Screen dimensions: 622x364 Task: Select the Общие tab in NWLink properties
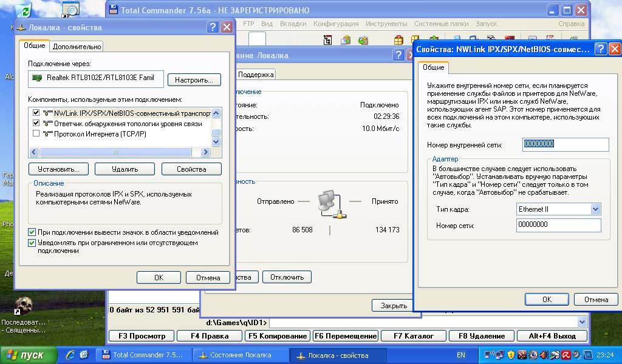click(x=434, y=67)
